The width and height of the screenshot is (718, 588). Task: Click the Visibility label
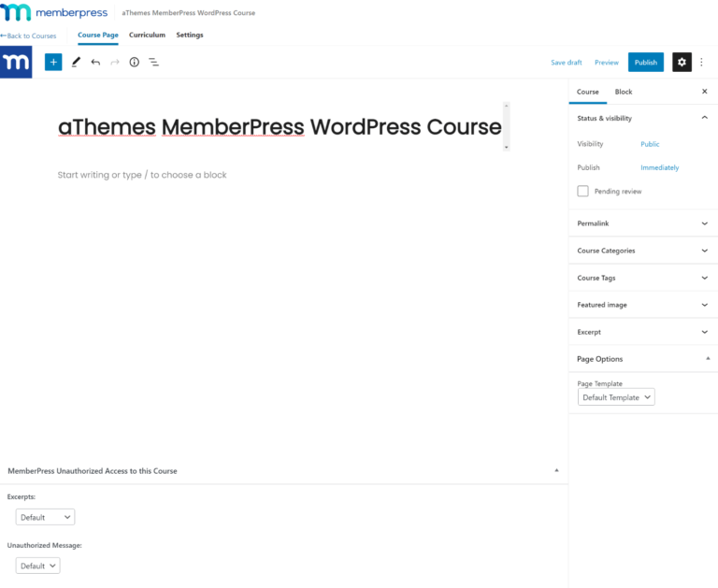[590, 144]
